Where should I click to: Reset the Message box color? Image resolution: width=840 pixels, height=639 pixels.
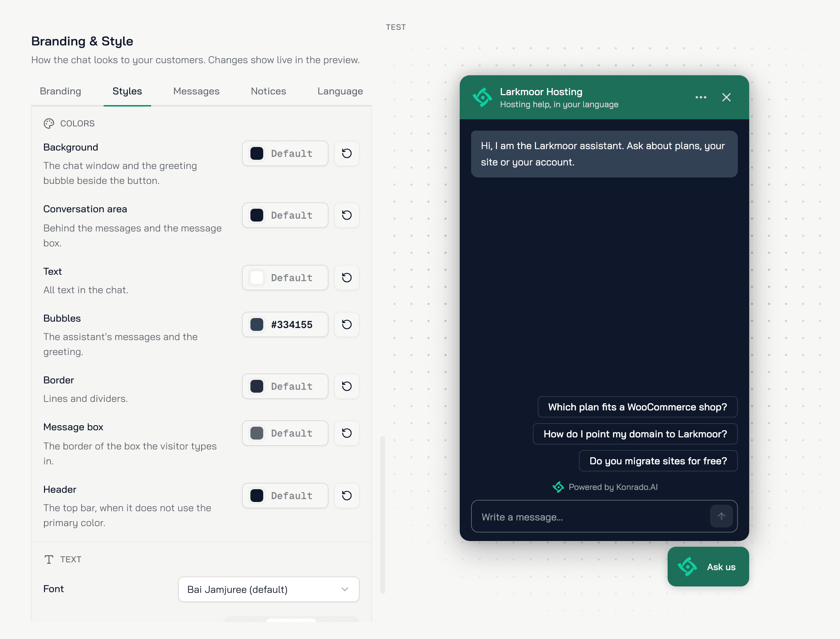(x=347, y=433)
